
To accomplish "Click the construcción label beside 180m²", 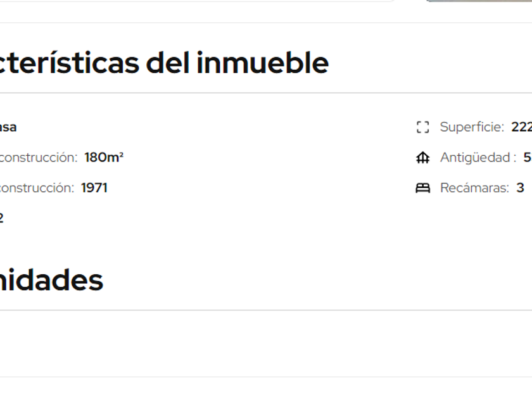I will click(38, 158).
